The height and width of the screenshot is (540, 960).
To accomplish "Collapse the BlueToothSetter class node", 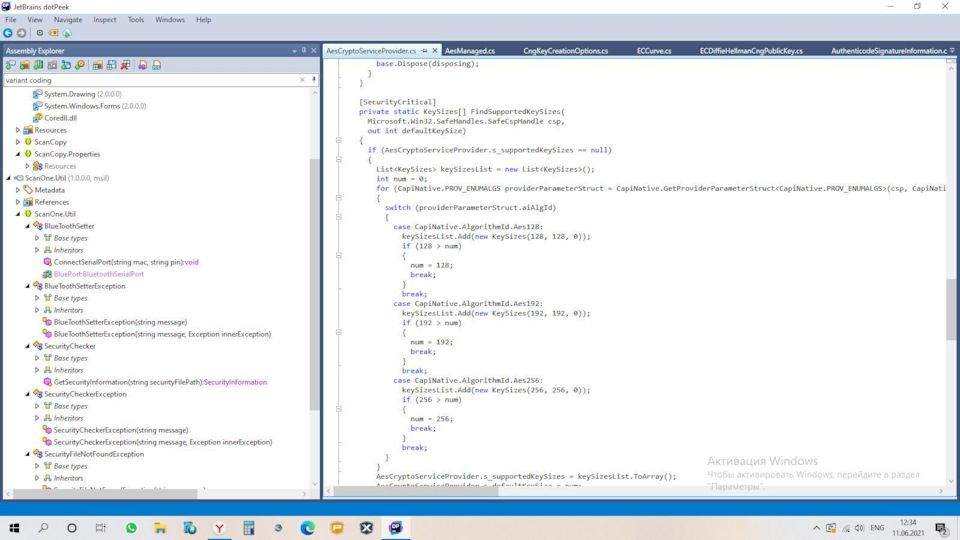I will (x=28, y=226).
